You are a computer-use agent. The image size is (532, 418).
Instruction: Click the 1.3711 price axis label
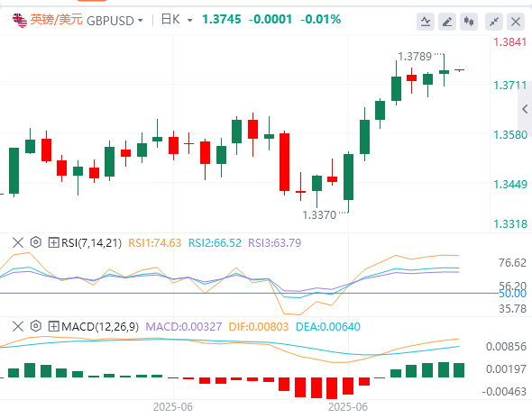tap(510, 86)
